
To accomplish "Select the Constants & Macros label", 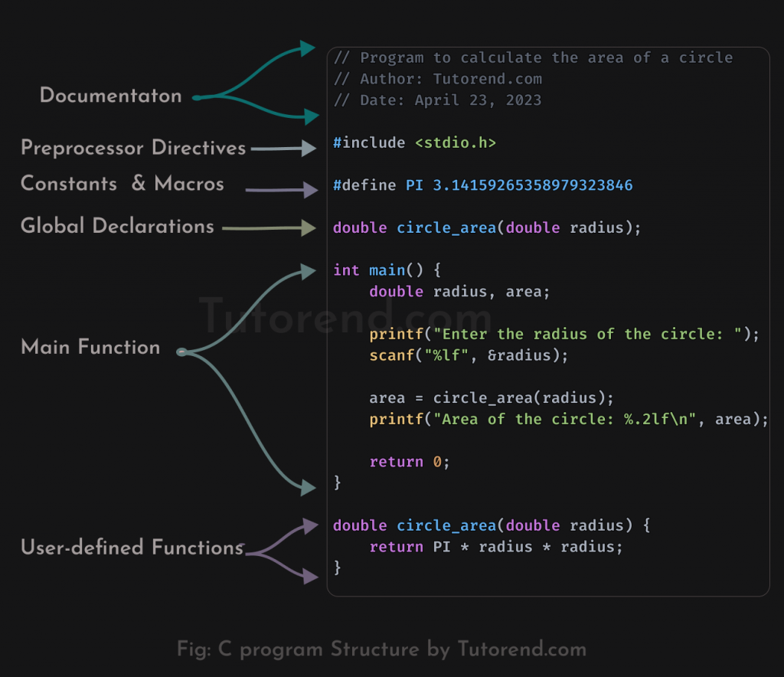I will click(122, 184).
